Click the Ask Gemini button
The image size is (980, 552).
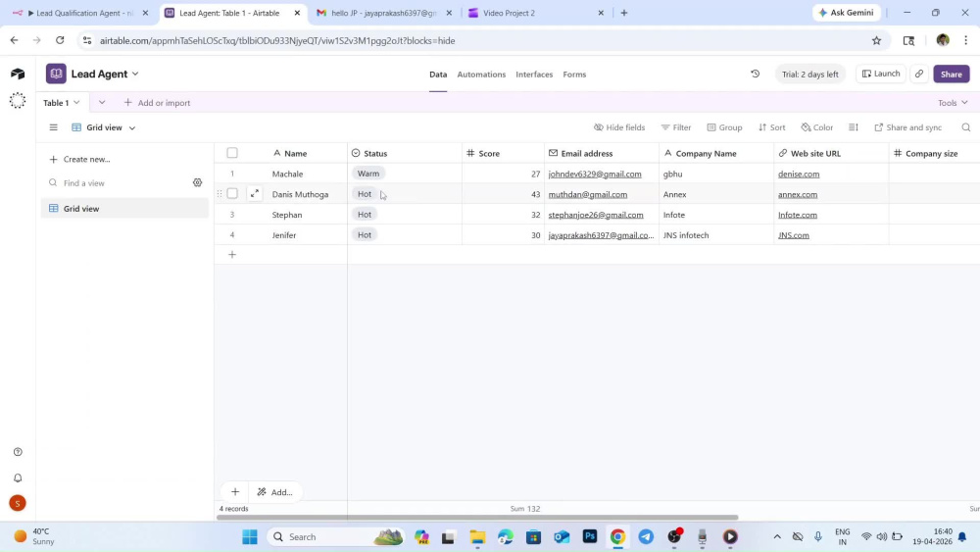pyautogui.click(x=847, y=13)
